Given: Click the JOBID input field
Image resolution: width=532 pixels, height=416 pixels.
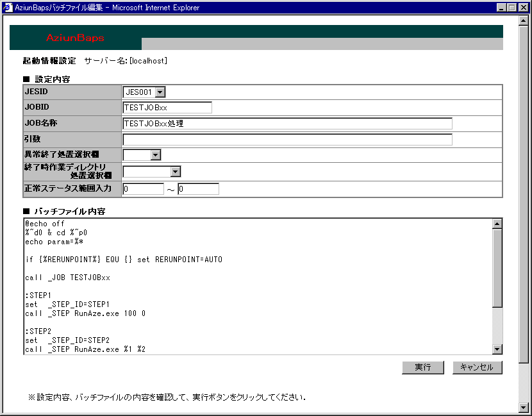Looking at the screenshot, I should click(167, 108).
